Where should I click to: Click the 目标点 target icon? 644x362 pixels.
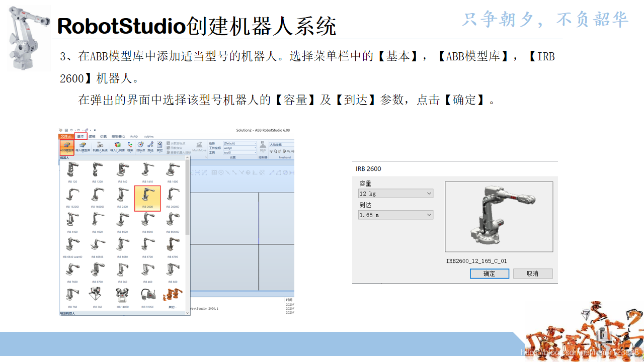coord(140,147)
